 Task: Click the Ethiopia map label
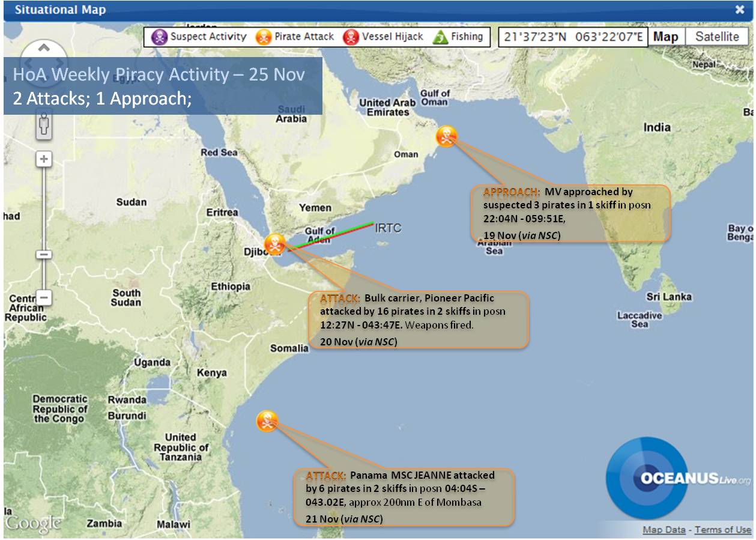(x=231, y=287)
